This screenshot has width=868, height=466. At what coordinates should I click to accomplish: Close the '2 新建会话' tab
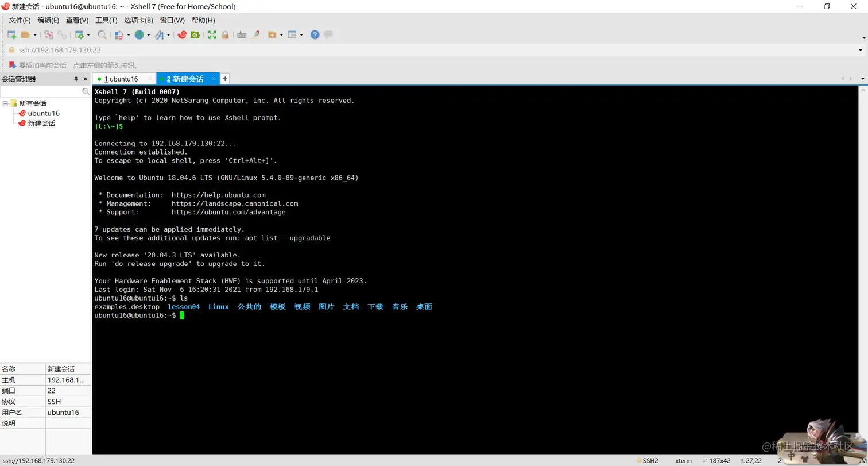click(x=214, y=79)
